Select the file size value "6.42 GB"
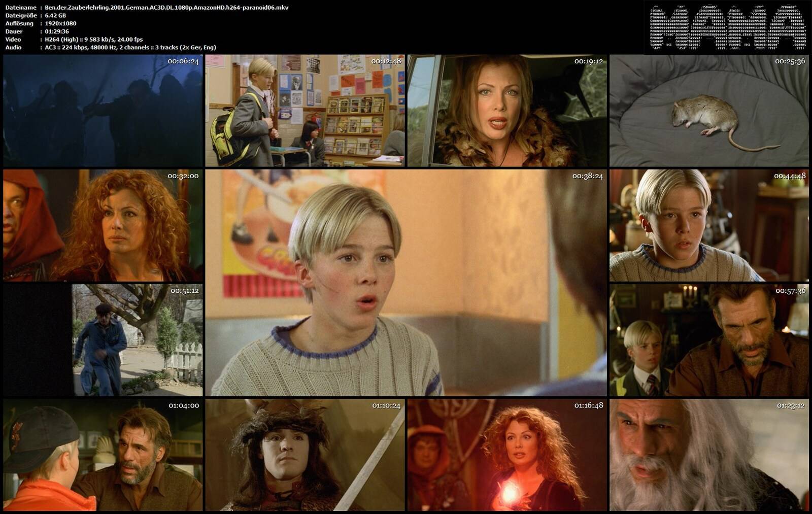Screen dimensions: 812x514 (55, 15)
